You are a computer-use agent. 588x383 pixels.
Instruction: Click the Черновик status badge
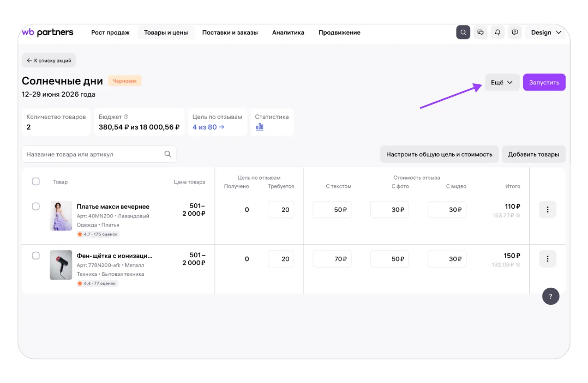pos(125,81)
